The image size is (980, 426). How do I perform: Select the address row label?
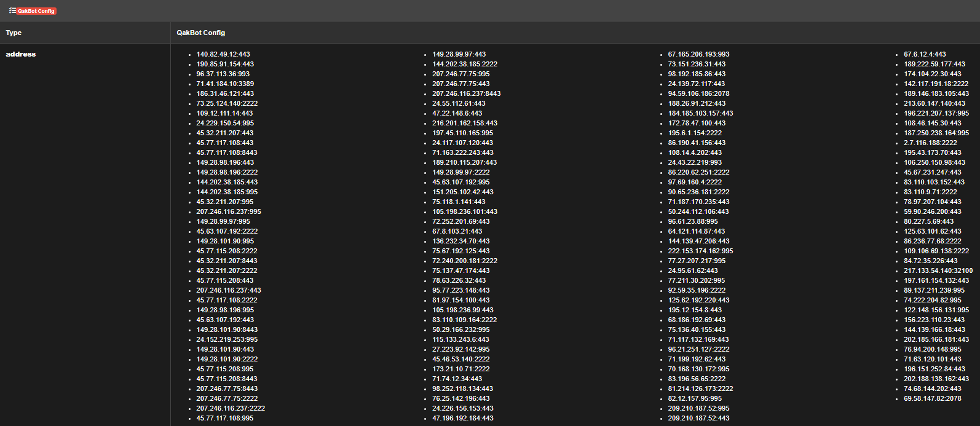point(21,54)
